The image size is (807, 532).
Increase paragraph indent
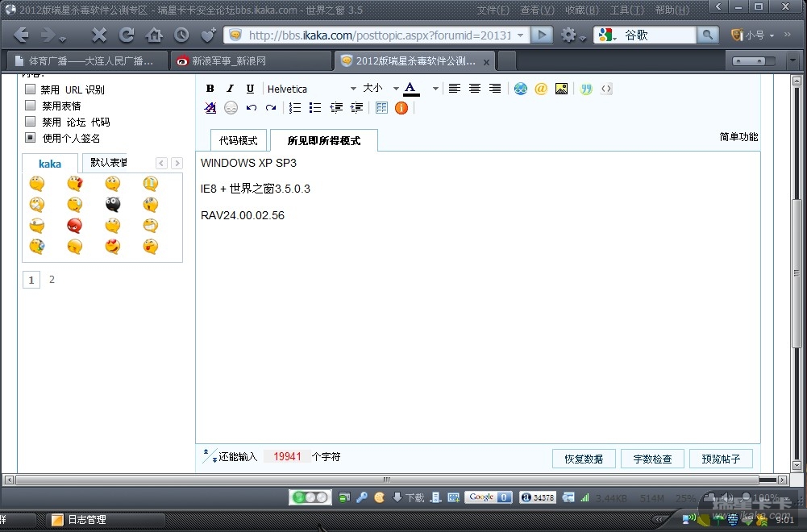coord(356,107)
